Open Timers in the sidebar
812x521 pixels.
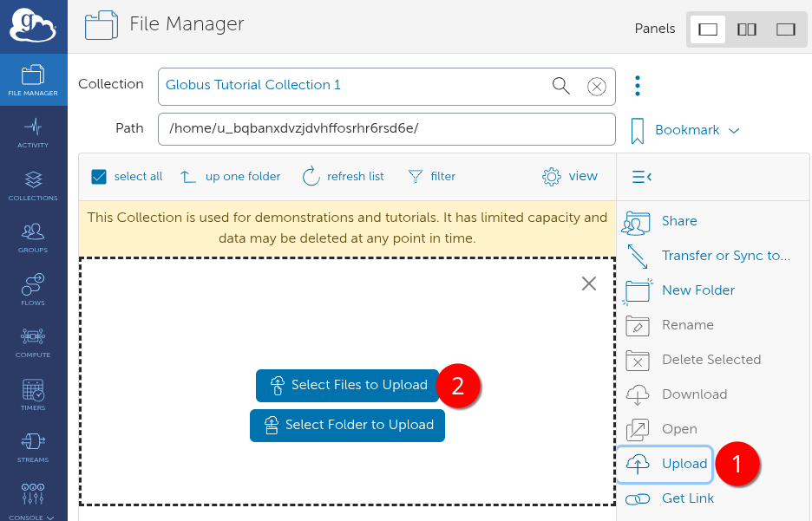coord(33,395)
